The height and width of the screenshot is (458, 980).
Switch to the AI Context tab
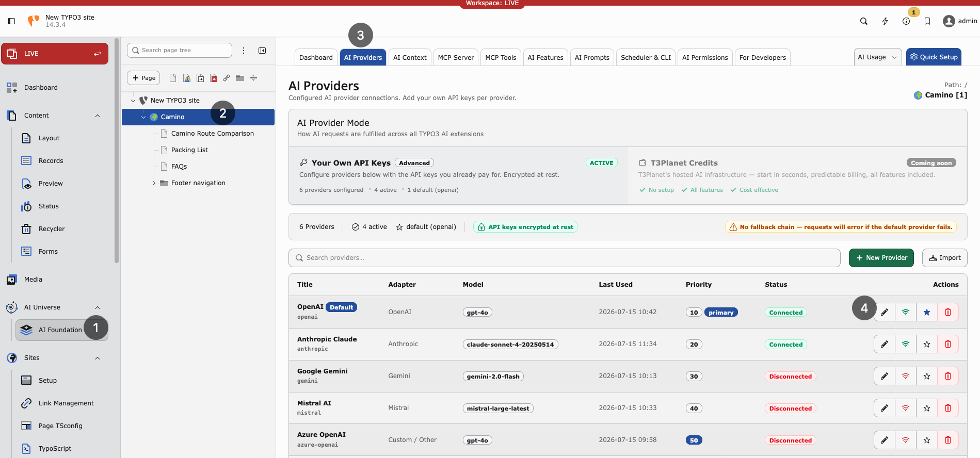tap(410, 58)
